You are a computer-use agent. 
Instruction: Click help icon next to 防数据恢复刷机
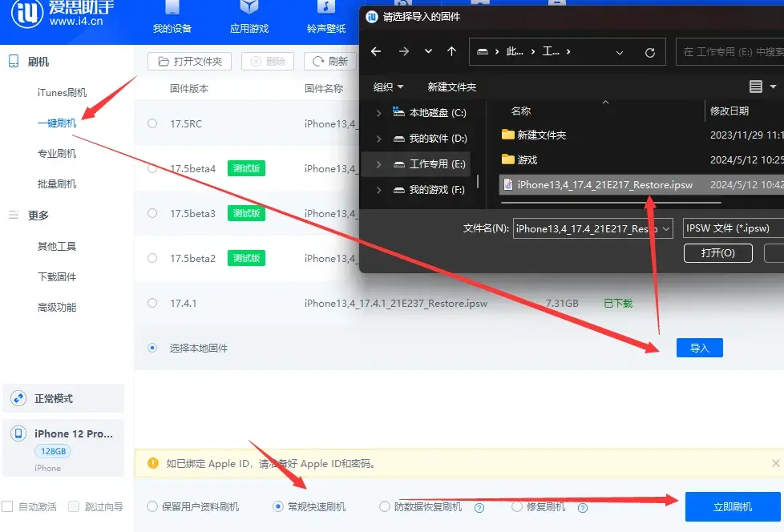click(x=479, y=508)
